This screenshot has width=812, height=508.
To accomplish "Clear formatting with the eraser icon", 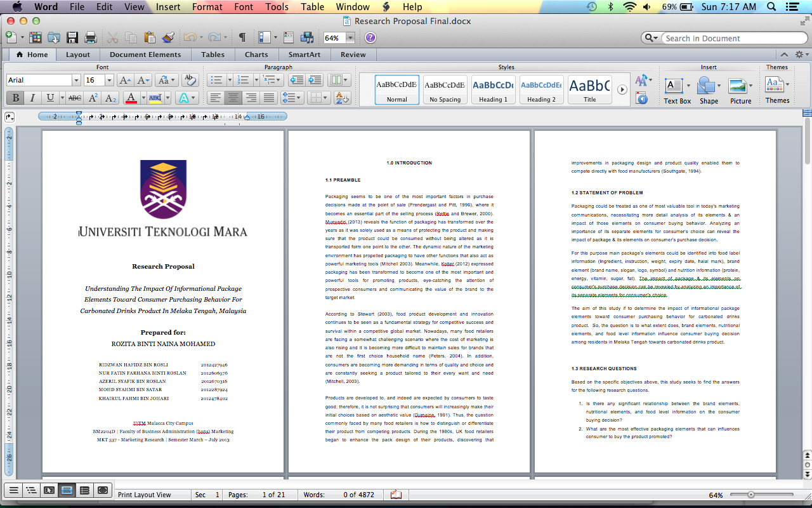I will point(189,80).
